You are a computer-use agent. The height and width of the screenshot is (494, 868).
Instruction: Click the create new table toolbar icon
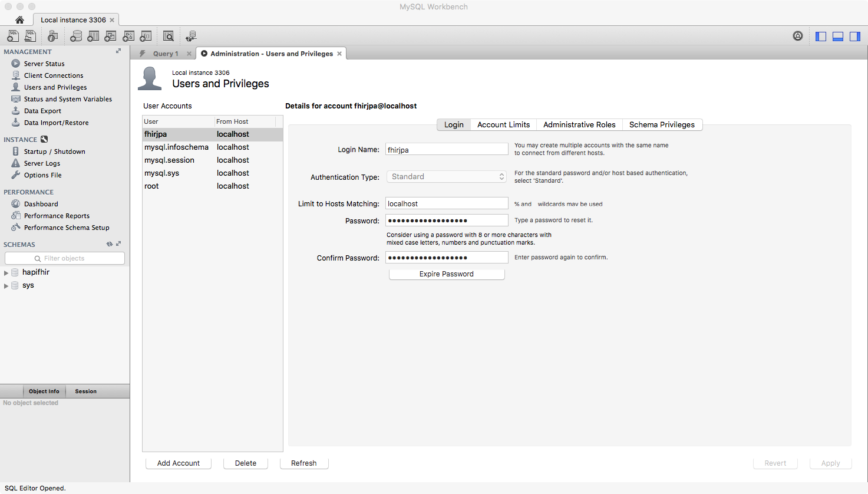93,36
